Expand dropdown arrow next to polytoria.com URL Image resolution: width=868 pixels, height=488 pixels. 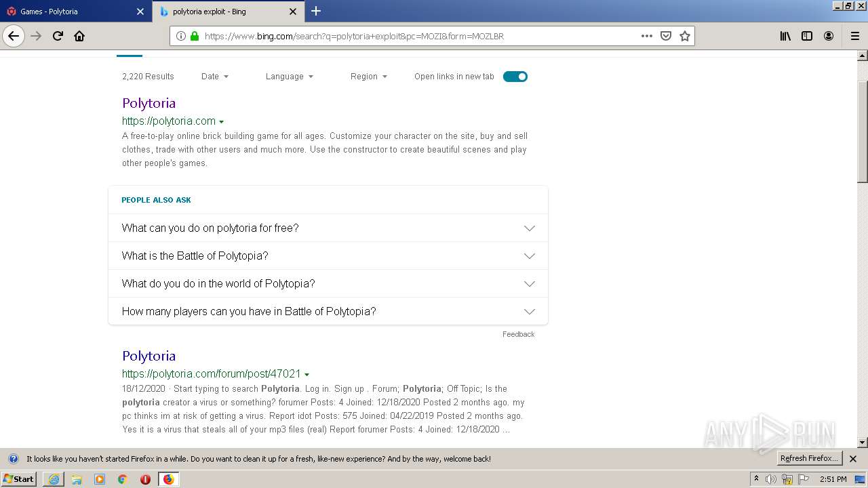[x=222, y=121]
